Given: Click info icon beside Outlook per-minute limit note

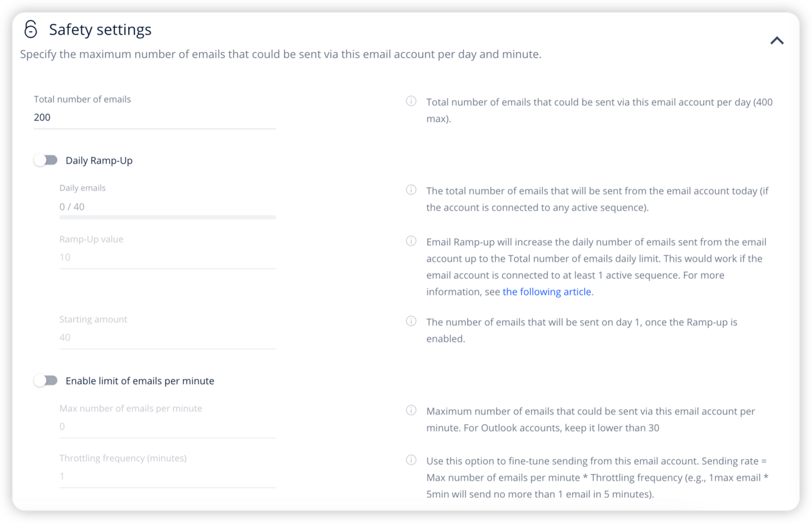Looking at the screenshot, I should 411,410.
